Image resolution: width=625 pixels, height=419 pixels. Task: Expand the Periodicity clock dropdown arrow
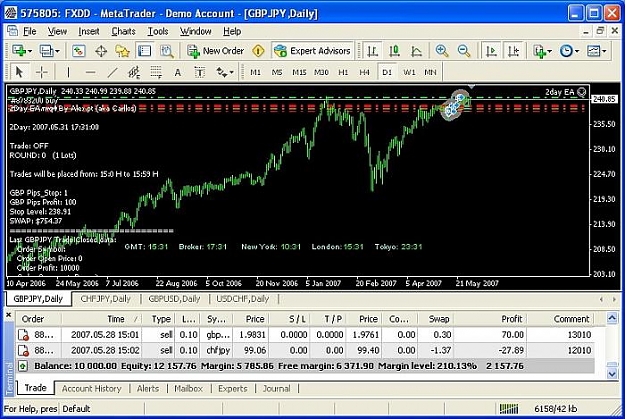[x=577, y=51]
